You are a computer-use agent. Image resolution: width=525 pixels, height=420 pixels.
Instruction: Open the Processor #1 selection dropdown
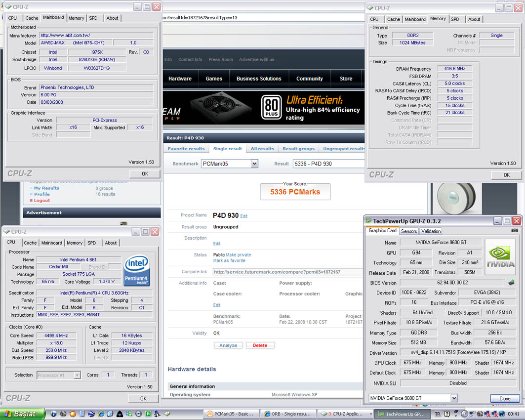[77, 375]
